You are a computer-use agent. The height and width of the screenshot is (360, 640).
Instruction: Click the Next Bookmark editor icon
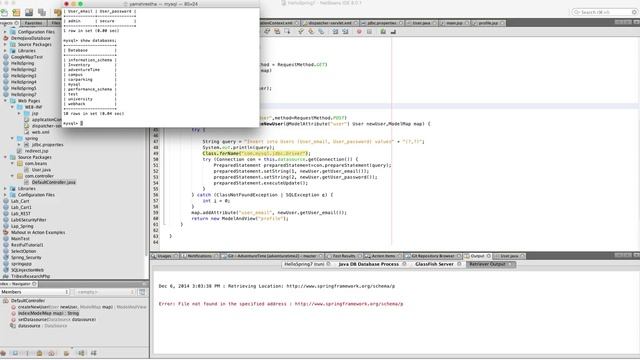[311, 31]
